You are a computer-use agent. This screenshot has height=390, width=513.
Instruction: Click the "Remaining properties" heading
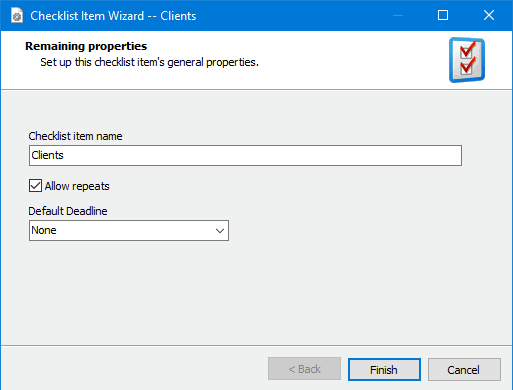86,46
